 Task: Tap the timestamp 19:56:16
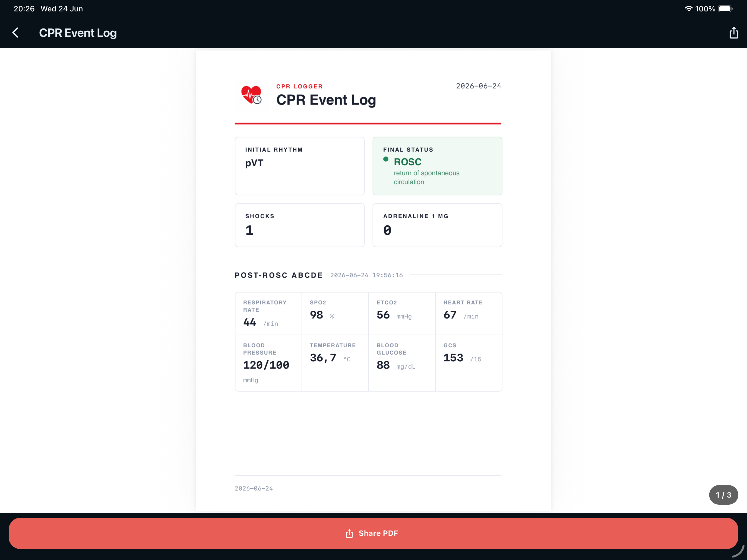[x=387, y=275]
